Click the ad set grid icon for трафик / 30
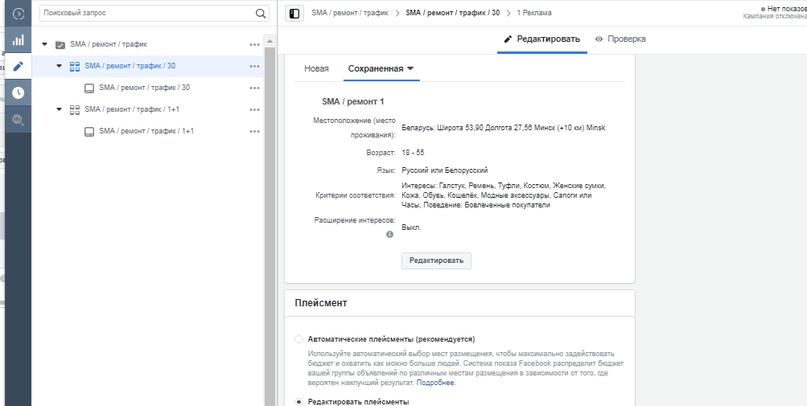Image resolution: width=807 pixels, height=406 pixels. [x=75, y=66]
